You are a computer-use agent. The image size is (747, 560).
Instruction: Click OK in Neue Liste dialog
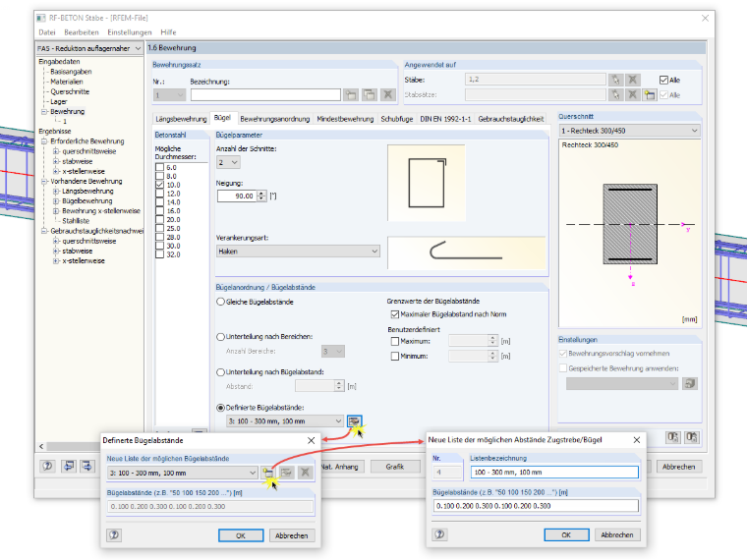(566, 534)
